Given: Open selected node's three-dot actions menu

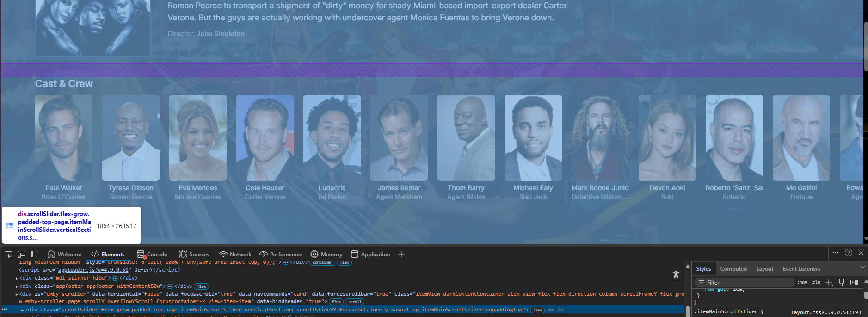Looking at the screenshot, I should click(x=5, y=309).
